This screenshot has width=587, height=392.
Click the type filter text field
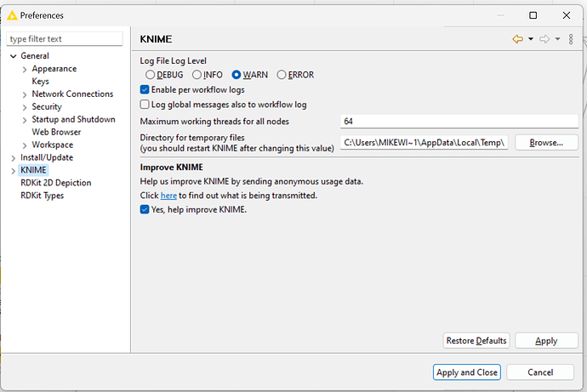[65, 39]
